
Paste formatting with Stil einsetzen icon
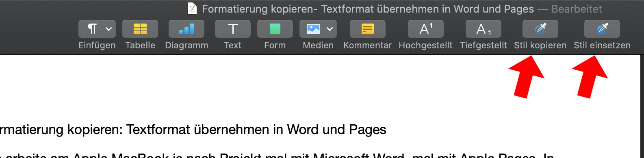(602, 29)
